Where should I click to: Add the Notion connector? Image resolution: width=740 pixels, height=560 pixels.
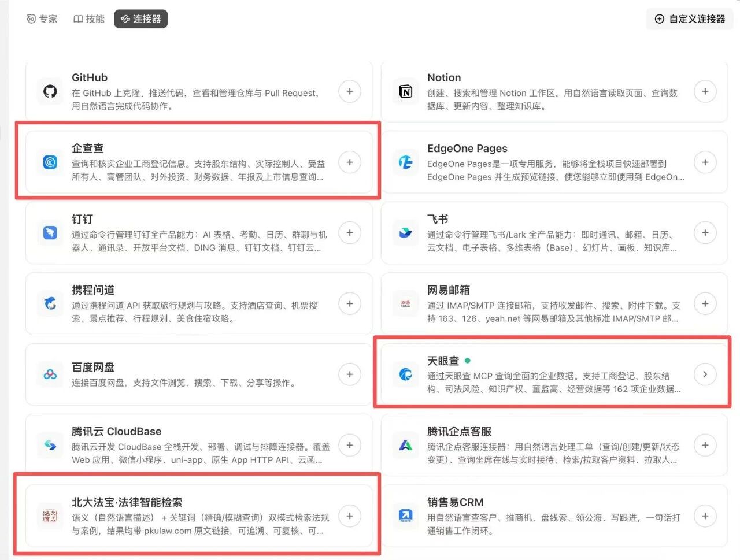[x=705, y=91]
